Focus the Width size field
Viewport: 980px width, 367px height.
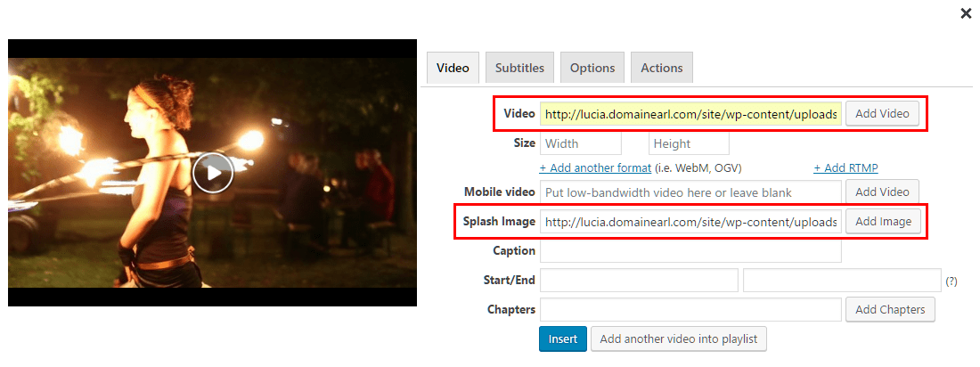coord(581,143)
